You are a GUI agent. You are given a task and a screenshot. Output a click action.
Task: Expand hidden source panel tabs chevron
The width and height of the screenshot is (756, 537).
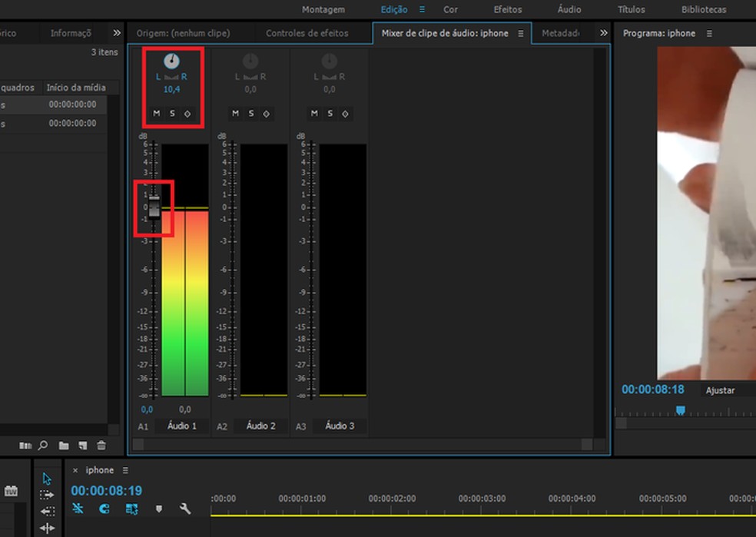click(603, 33)
